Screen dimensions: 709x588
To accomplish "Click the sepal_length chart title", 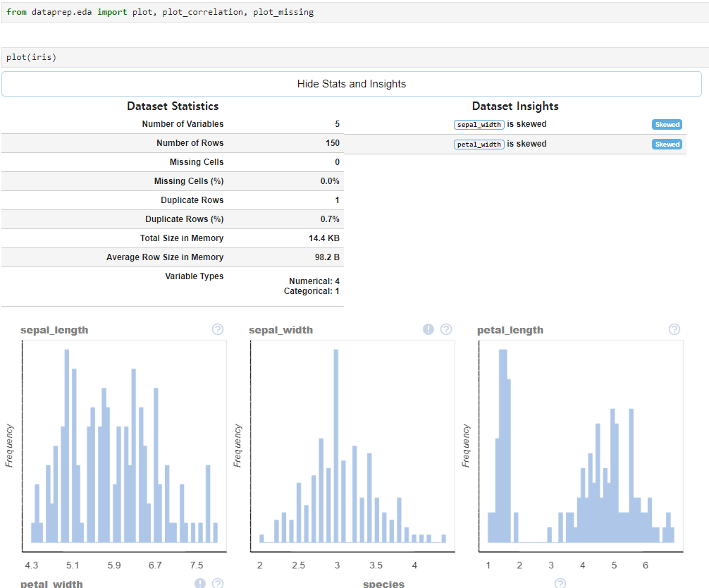I will (54, 330).
